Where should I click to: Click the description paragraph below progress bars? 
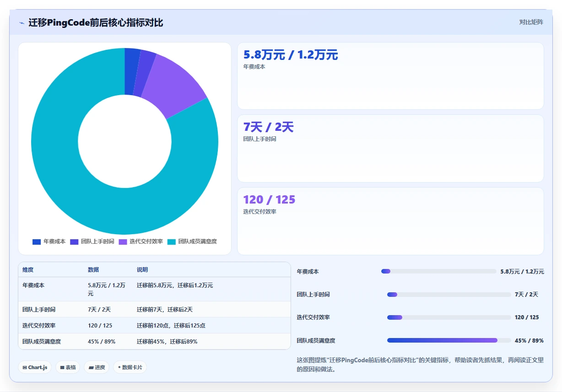coord(420,365)
